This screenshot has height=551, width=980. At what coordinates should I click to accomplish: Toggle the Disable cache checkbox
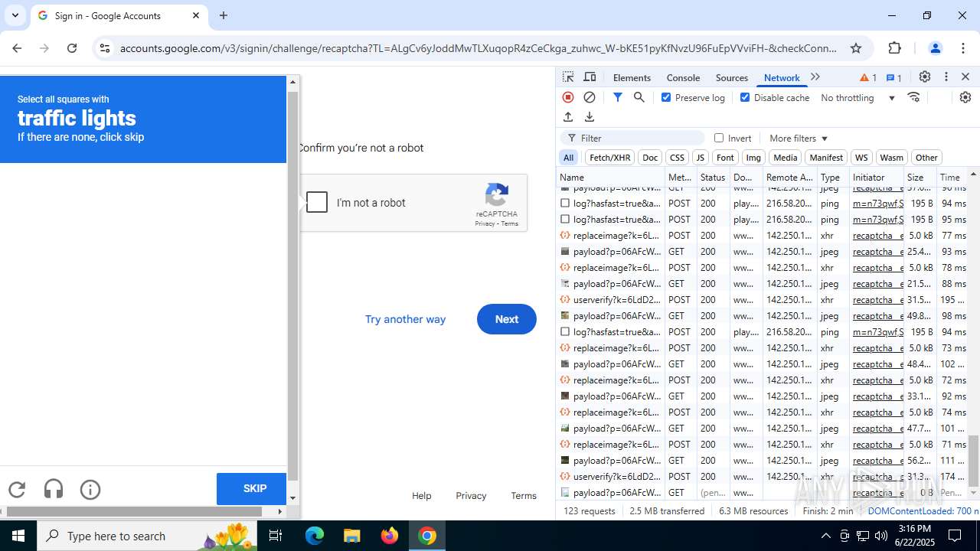[x=745, y=97]
